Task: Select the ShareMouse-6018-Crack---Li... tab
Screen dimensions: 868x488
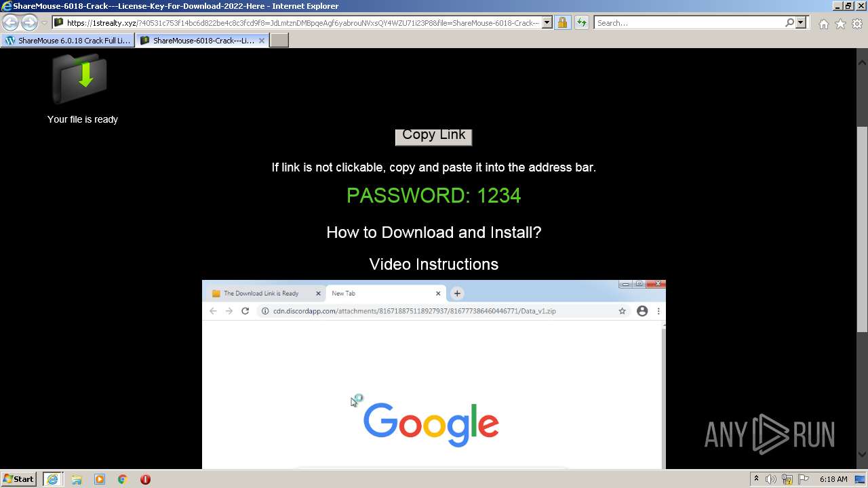Action: coord(202,40)
